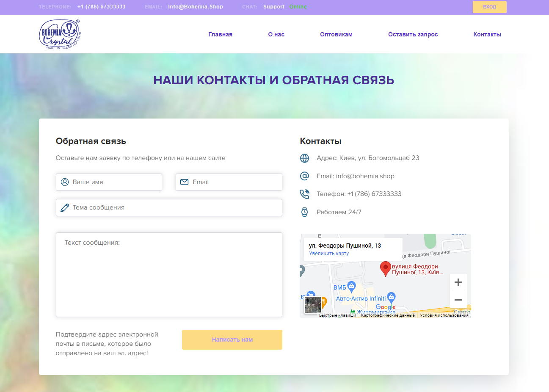Zoom out on the map
Screen dimensions: 549x392
pyautogui.click(x=458, y=299)
